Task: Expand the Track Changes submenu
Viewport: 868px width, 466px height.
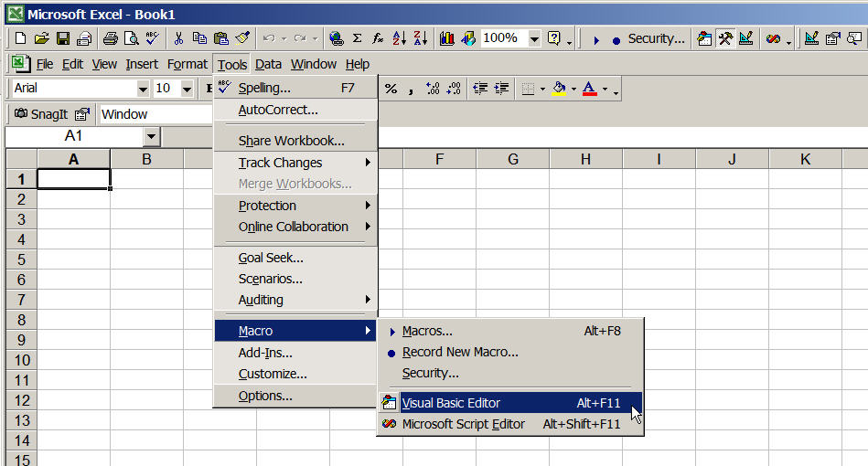Action: 295,163
